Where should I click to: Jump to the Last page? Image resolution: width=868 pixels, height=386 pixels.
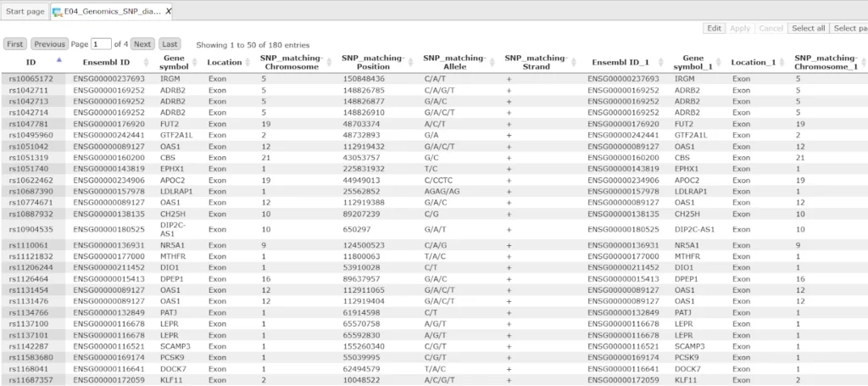point(170,44)
